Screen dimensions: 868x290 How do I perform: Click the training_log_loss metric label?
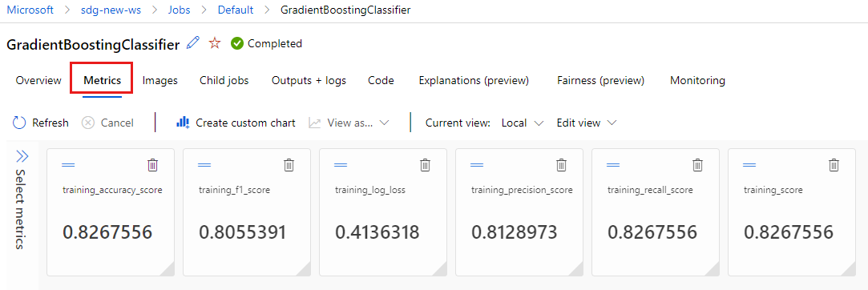[370, 191]
